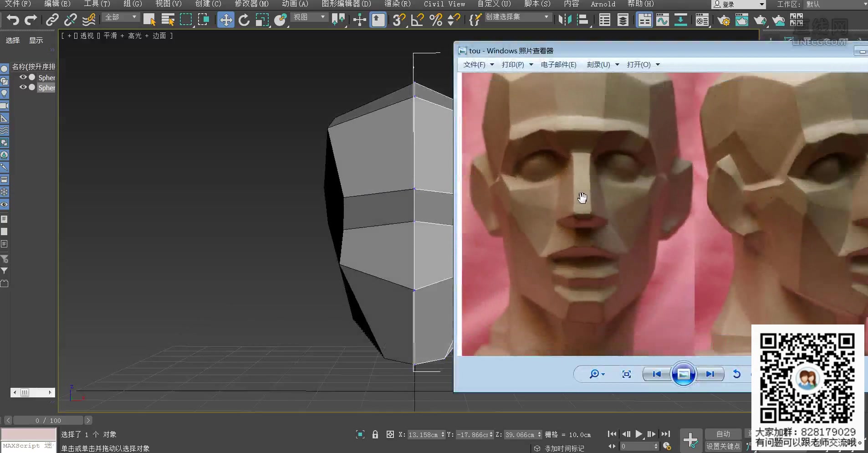Click the object color swatch near MAXScript
This screenshot has width=868, height=453.
coord(28,434)
